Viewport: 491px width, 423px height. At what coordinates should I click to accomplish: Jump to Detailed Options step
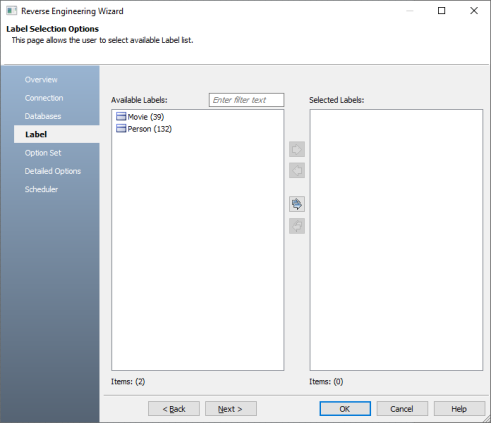point(53,171)
